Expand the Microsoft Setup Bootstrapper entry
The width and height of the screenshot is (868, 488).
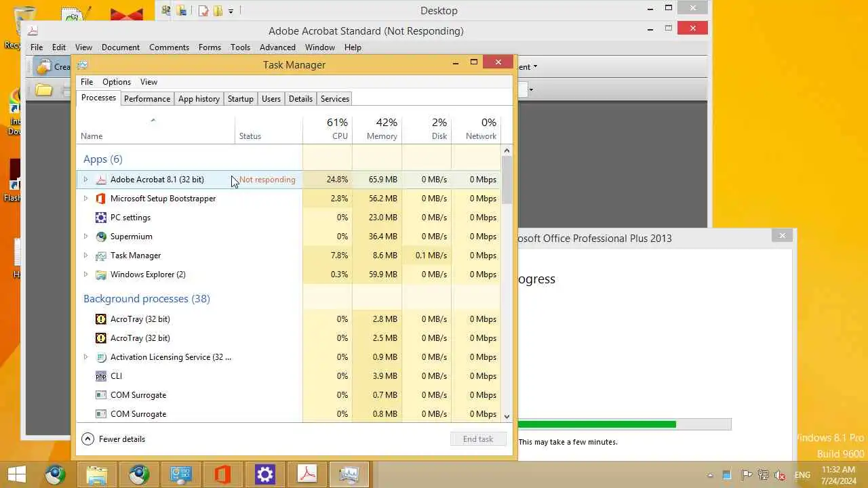click(x=85, y=199)
